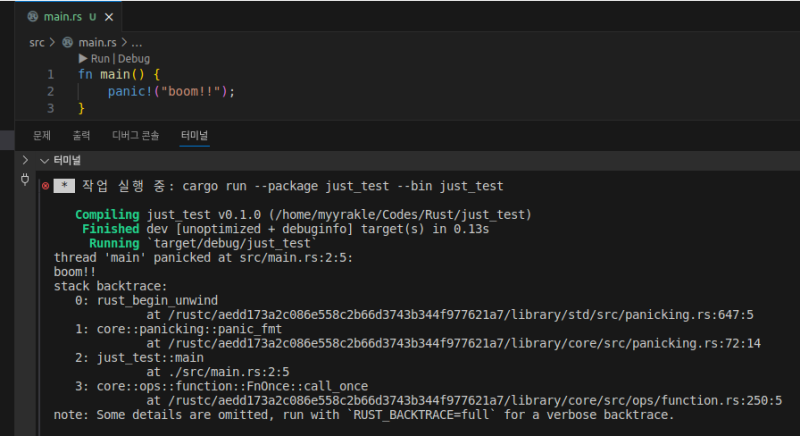Screen dimensions: 800x436
Task: Close the main.rs editor tab
Action: click(109, 17)
